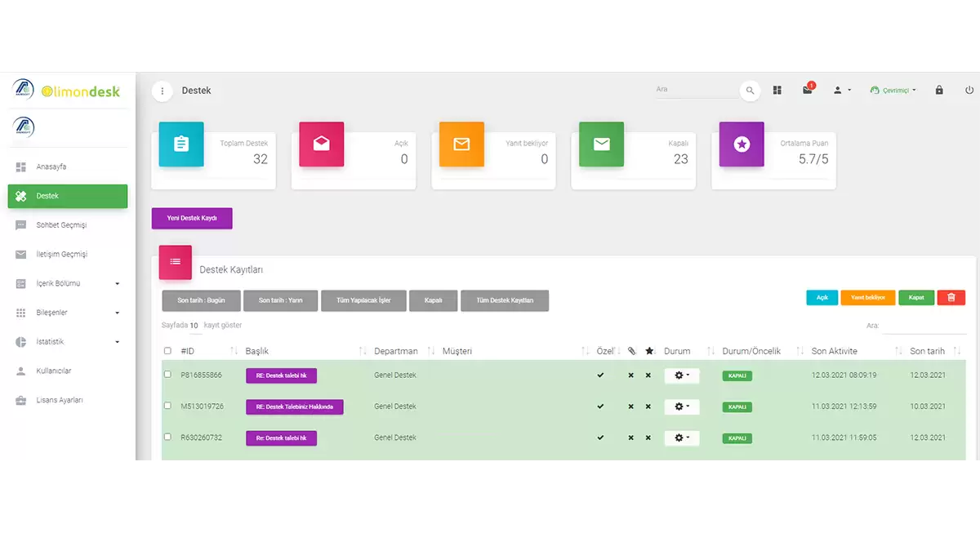
Task: Open the notifications inbox with red badge
Action: coord(808,90)
